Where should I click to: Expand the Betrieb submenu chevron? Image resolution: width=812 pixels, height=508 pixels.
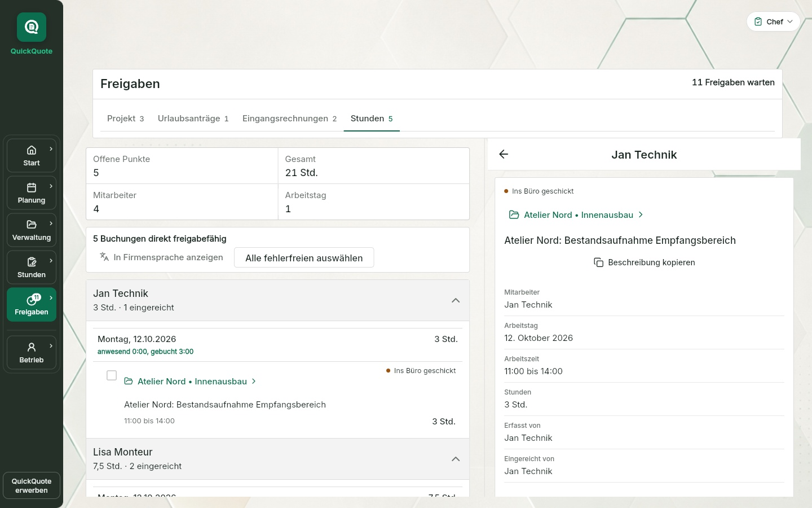(x=51, y=346)
